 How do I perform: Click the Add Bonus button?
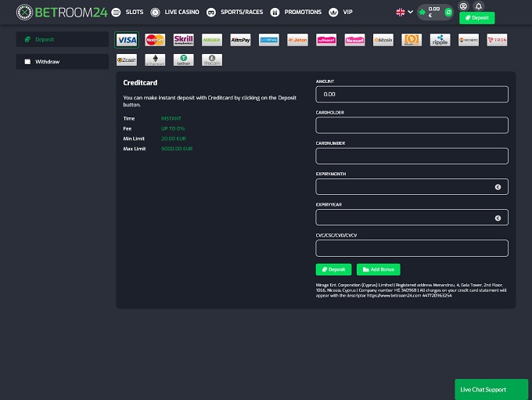tap(378, 269)
